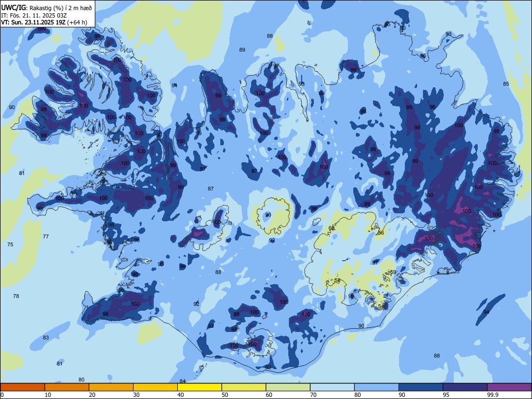Click the '99.9' legend scale label
The width and height of the screenshot is (532, 399).
point(492,395)
